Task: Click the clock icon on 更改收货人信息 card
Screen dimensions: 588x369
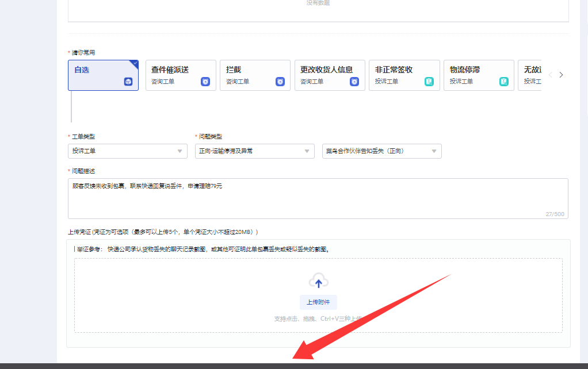Action: pos(354,81)
